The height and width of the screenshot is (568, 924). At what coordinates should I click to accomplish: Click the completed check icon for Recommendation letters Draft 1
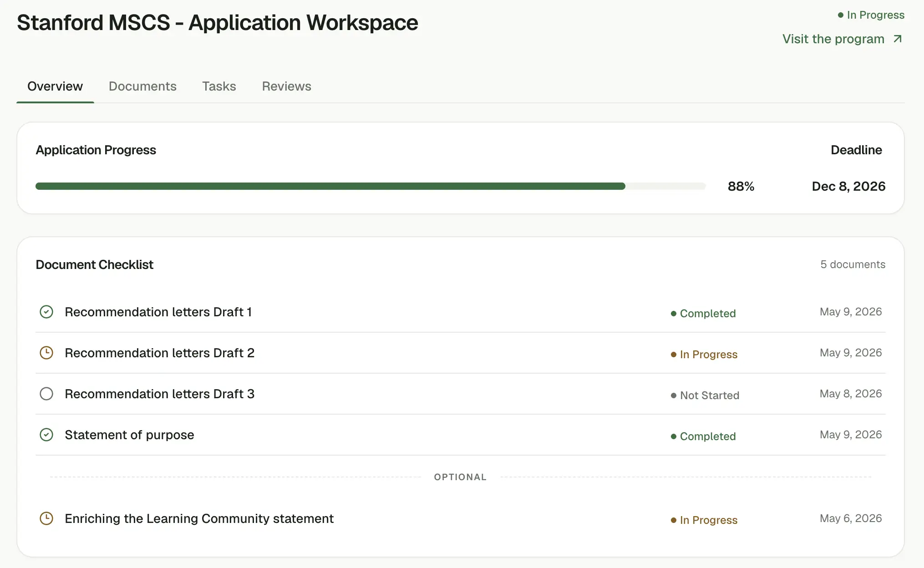tap(46, 312)
